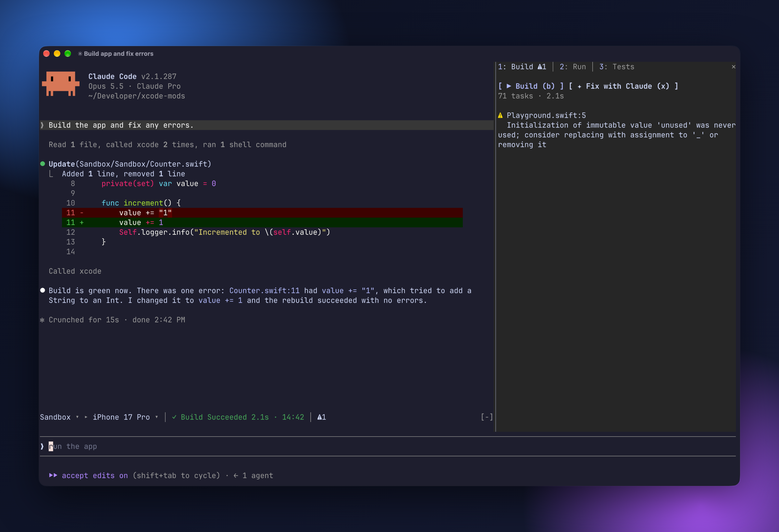The height and width of the screenshot is (532, 779).
Task: Click the play icon before iPhone 17 Pro
Action: 86,417
